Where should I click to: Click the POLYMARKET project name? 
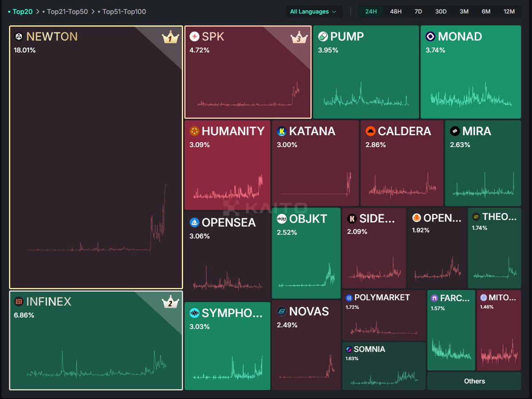coord(382,297)
